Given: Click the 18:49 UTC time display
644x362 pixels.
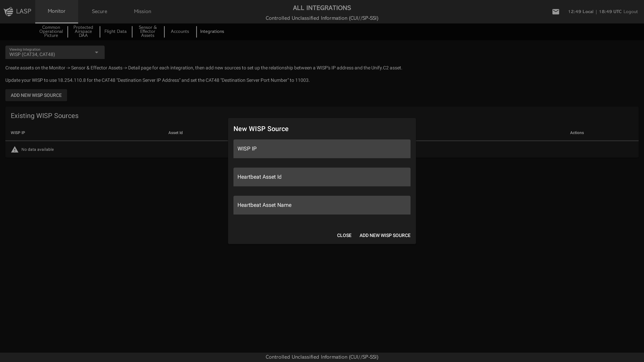Looking at the screenshot, I should click(x=610, y=12).
